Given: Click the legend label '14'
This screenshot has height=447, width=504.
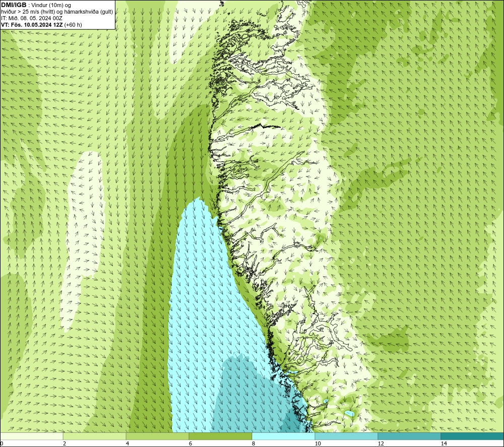Looking at the screenshot, I should pos(444,443).
